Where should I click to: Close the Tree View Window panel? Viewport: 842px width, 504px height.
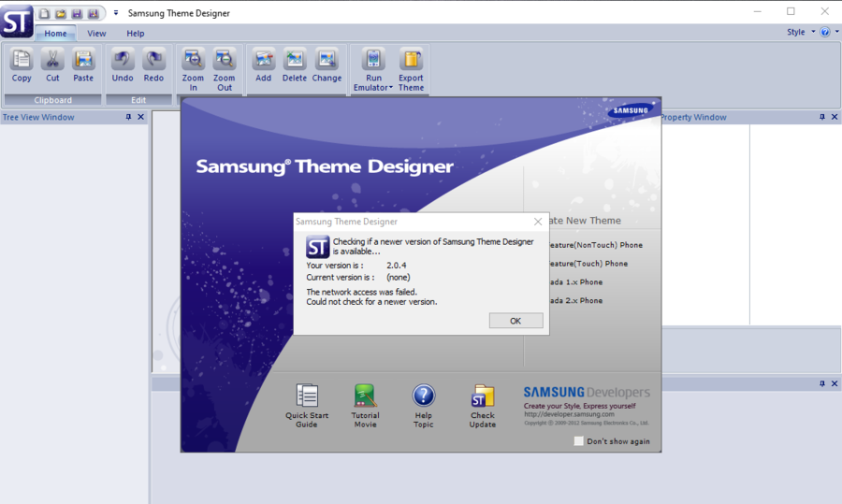coord(140,117)
